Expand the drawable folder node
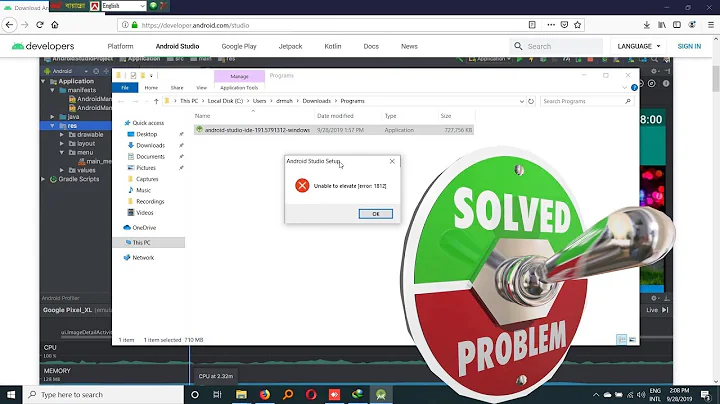The width and height of the screenshot is (720, 404). click(62, 135)
